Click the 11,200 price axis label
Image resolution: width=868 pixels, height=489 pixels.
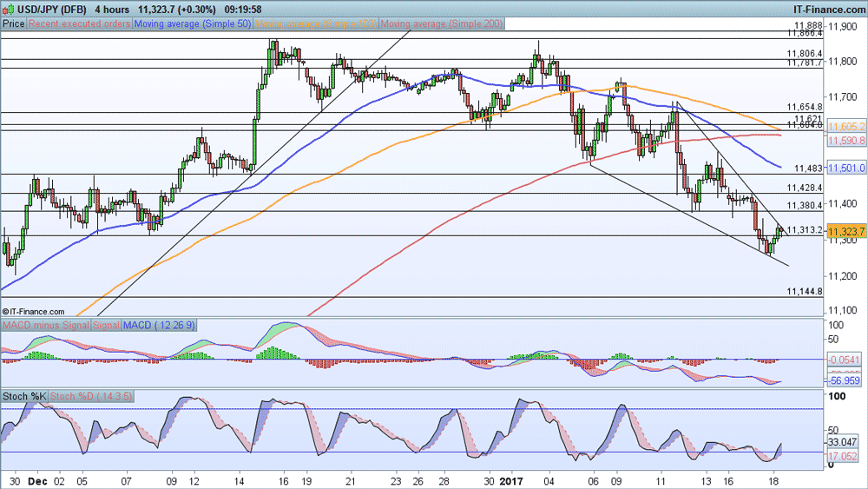(842, 276)
